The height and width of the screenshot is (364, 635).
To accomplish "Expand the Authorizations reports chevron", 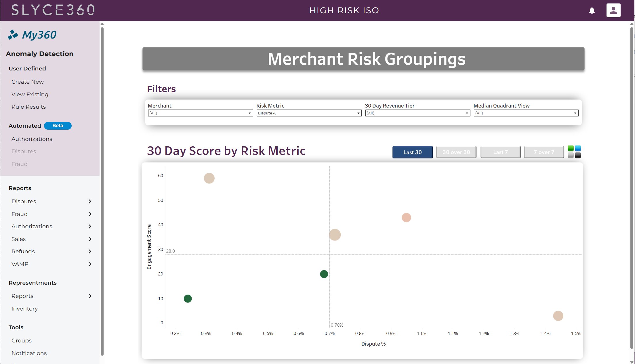I will click(x=90, y=227).
